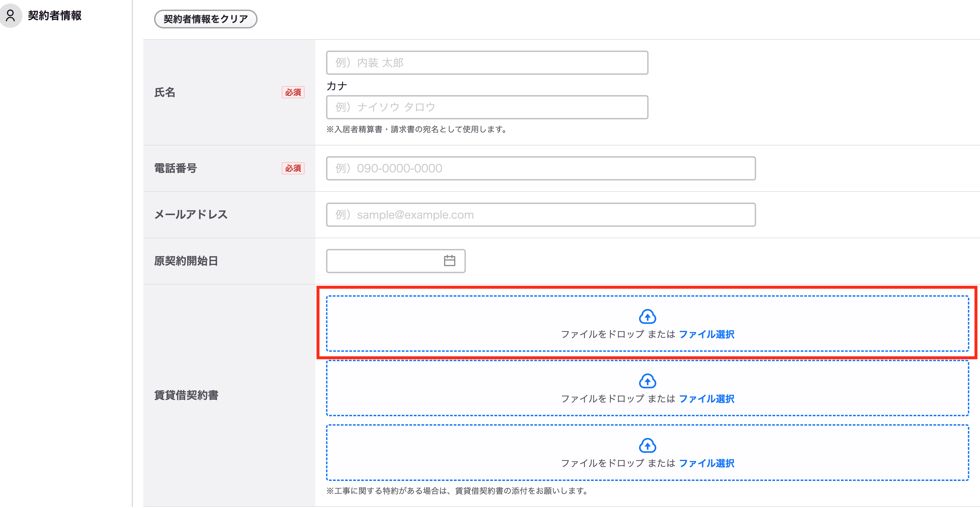Screen dimensions: 980x508
Task: Click ファイル選択 link in third upload area
Action: 707,463
